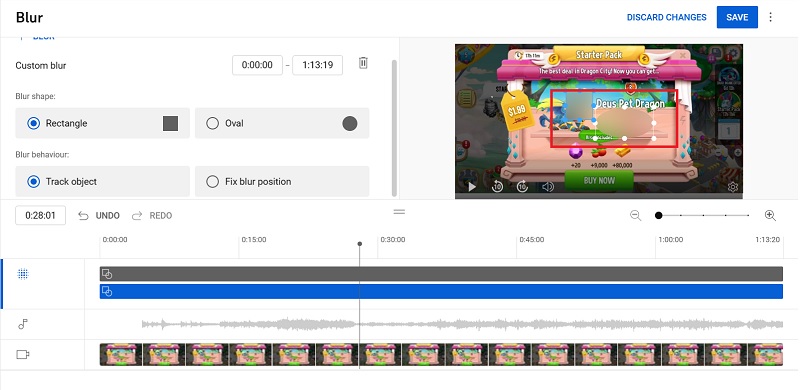Screen dimensions: 800x390
Task: Click the timeline zoom slider handle
Action: click(659, 215)
